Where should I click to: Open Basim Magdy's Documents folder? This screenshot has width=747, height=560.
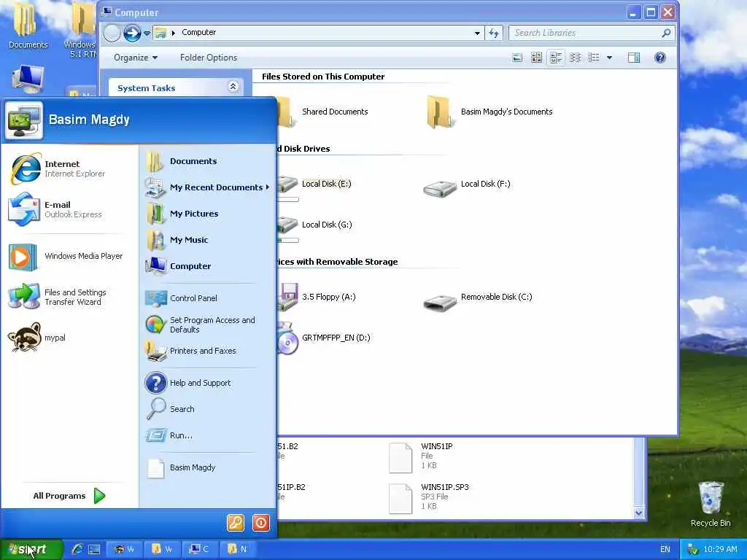click(489, 112)
